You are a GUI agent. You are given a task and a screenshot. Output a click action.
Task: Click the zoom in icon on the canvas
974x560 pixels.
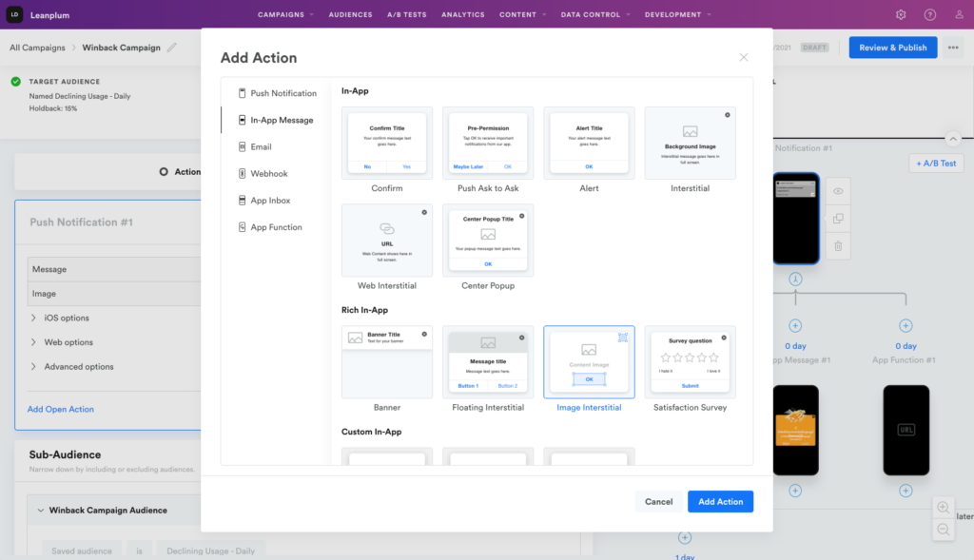(x=944, y=507)
